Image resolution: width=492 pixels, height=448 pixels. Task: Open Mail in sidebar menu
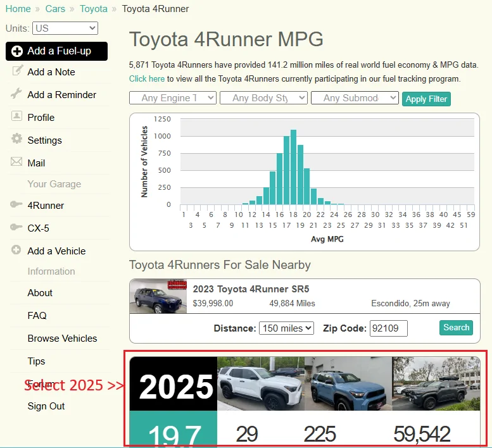tap(36, 163)
